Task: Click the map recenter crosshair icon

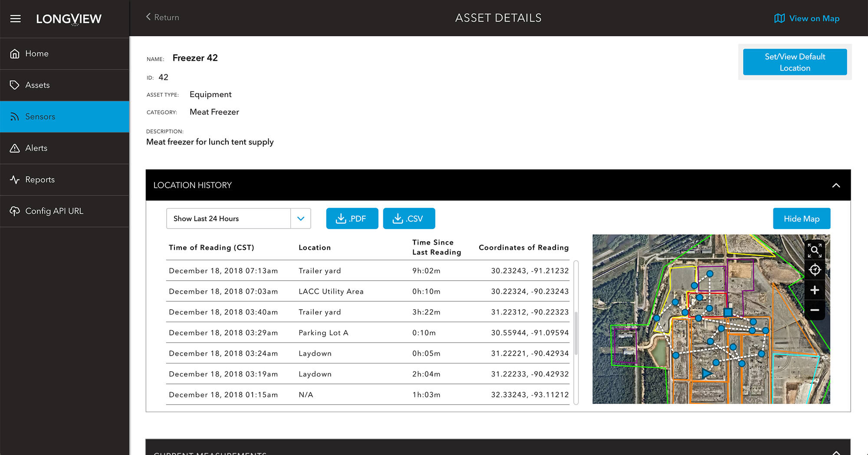Action: tap(815, 270)
